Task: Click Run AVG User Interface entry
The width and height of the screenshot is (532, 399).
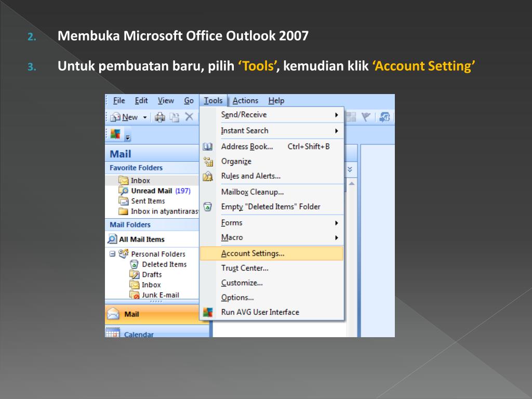Action: [272, 312]
